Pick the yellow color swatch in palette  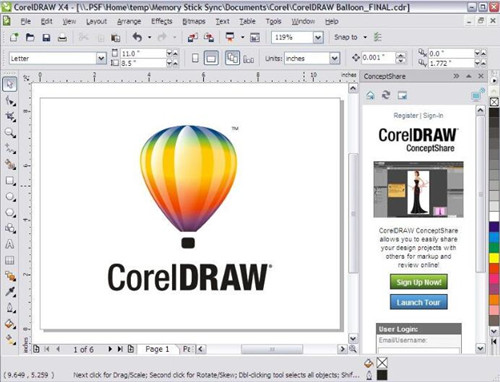(494, 258)
